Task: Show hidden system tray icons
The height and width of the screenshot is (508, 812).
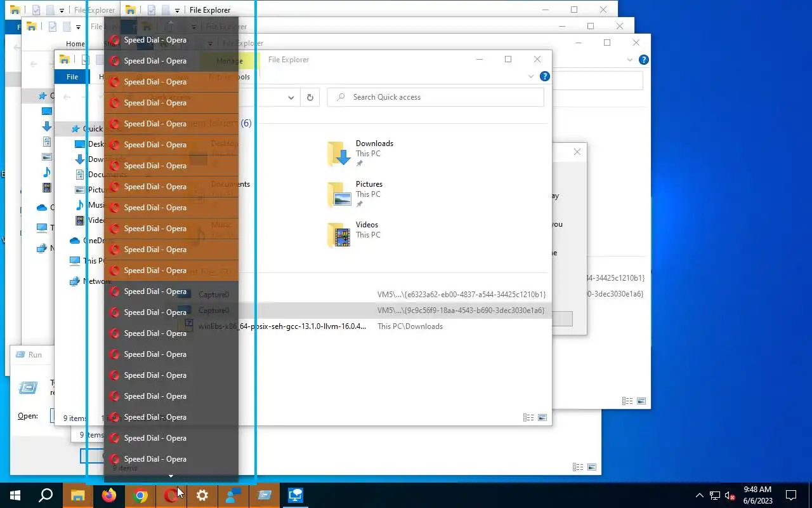Action: 699,496
